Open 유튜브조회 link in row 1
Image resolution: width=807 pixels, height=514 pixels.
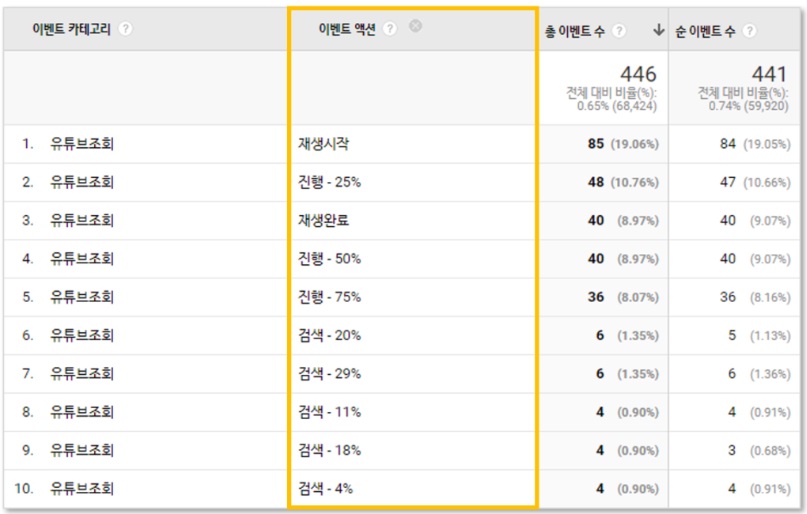(x=82, y=144)
